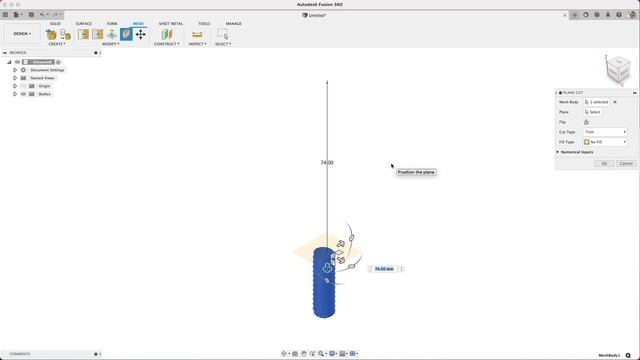640x360 pixels.
Task: Open the user profile avatar
Action: click(632, 15)
